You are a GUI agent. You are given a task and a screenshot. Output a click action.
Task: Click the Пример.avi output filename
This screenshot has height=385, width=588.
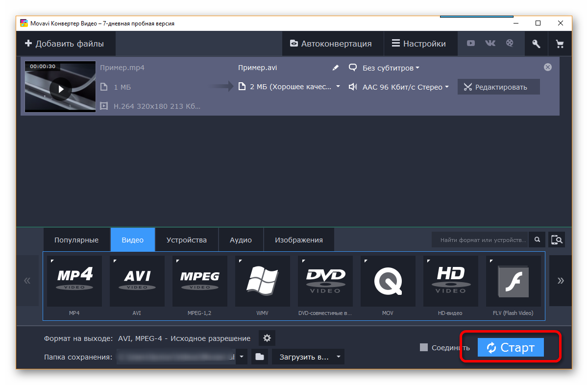point(257,68)
